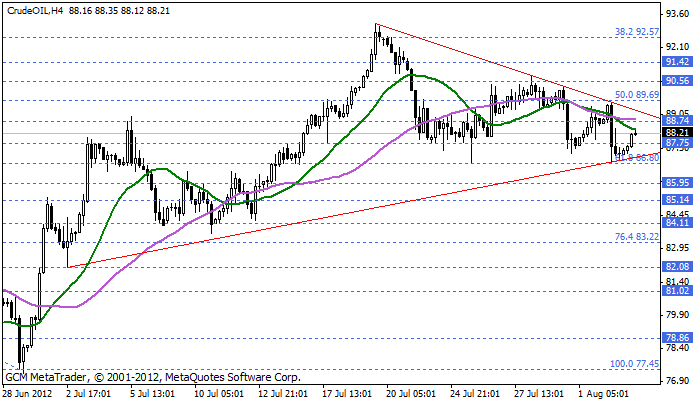Click the 90.56 price level label

678,81
